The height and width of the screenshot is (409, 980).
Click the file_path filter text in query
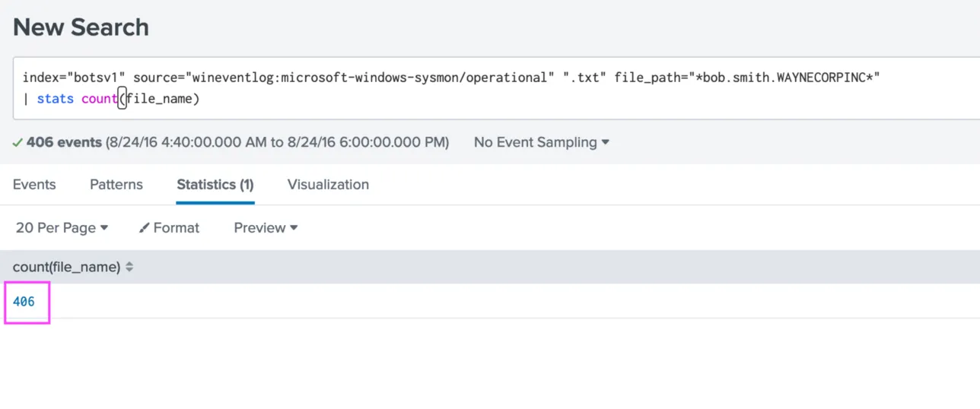click(747, 78)
